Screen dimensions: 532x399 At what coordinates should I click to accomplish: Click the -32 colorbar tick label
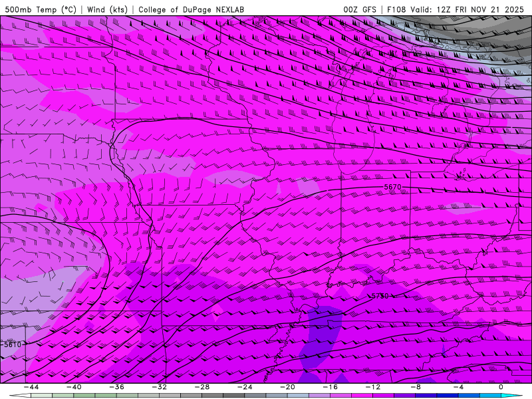[160, 387]
